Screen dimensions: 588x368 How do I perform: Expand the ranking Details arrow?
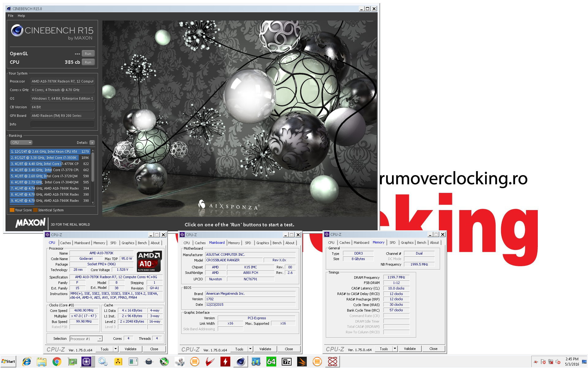coord(92,143)
